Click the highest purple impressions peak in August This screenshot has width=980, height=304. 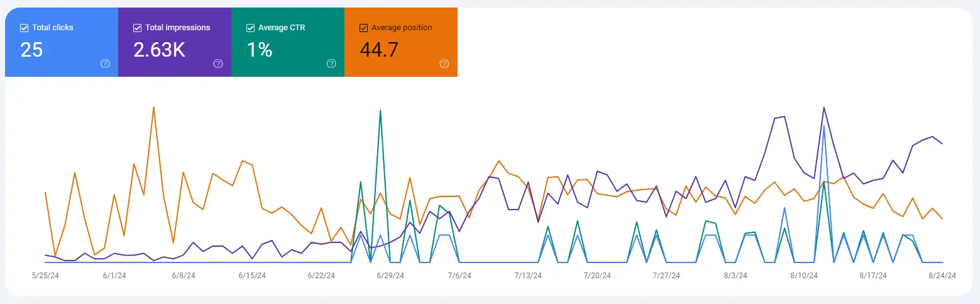coord(823,107)
